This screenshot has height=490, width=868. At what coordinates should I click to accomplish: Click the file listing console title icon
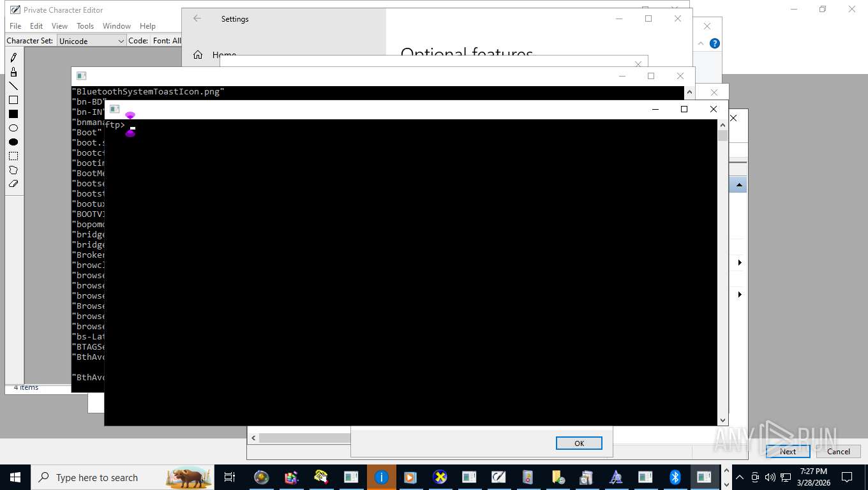81,76
